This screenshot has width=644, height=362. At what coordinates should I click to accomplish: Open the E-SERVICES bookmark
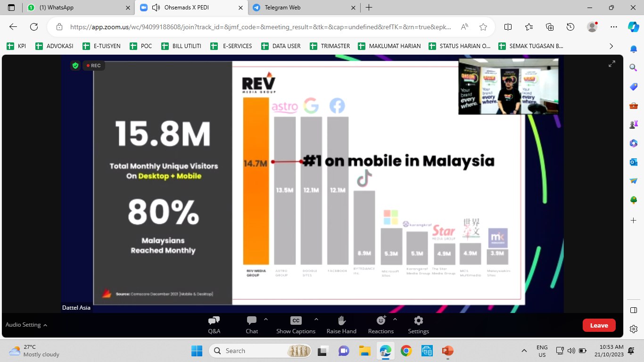231,46
